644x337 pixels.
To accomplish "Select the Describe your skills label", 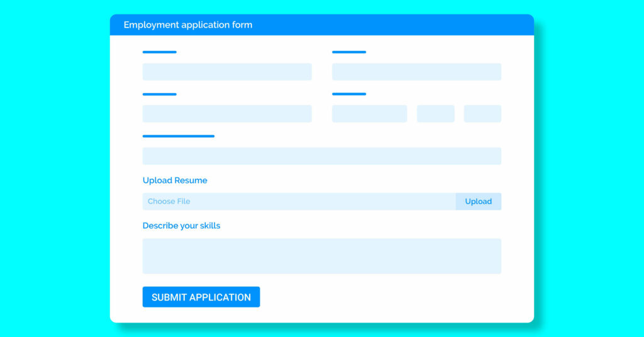I will pyautogui.click(x=181, y=226).
